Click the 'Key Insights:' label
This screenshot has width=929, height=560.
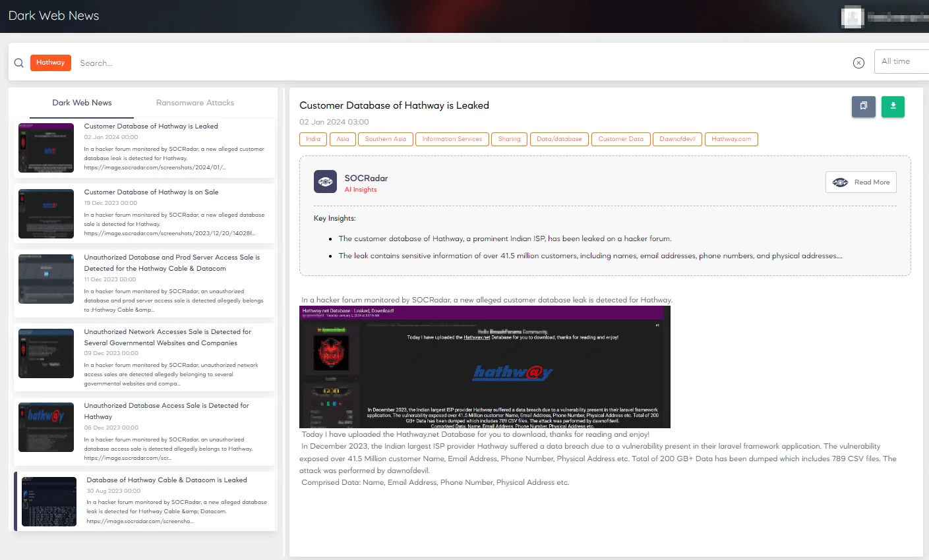click(x=335, y=218)
